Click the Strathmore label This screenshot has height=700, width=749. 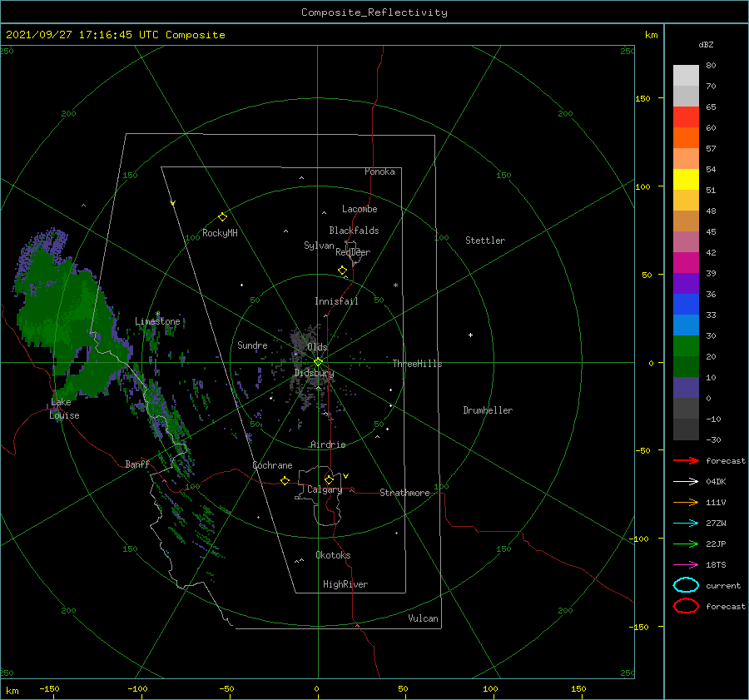404,493
